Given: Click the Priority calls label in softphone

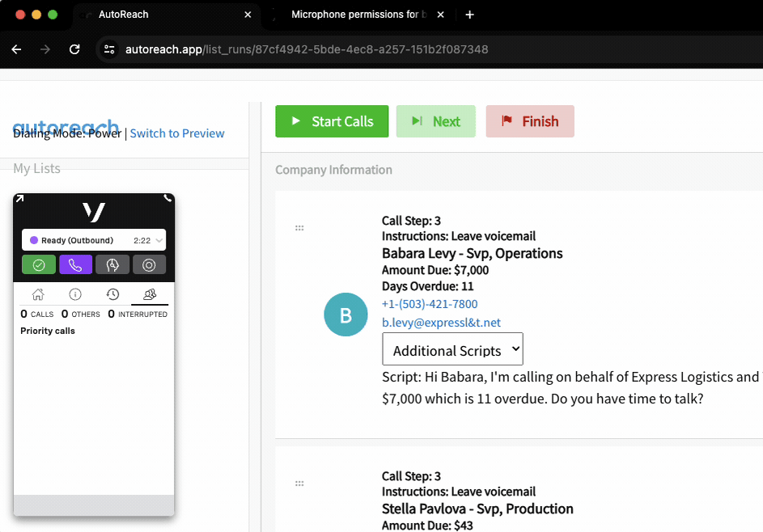Looking at the screenshot, I should pyautogui.click(x=48, y=331).
